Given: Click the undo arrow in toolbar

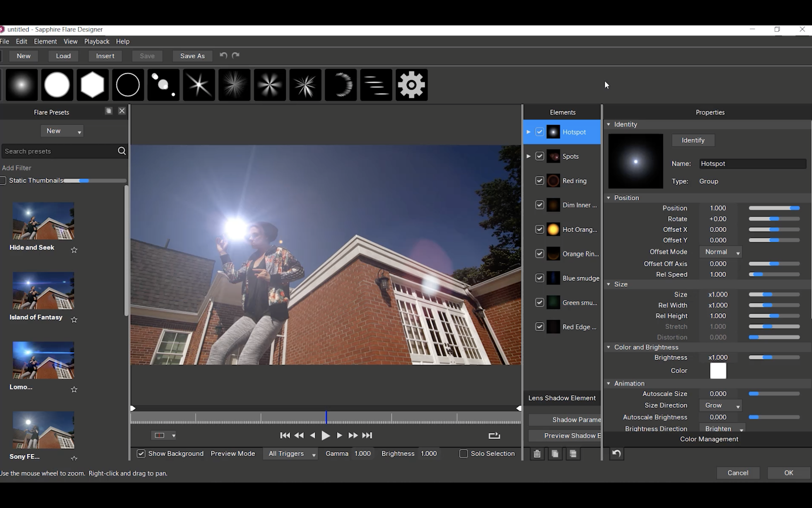Looking at the screenshot, I should click(x=223, y=55).
